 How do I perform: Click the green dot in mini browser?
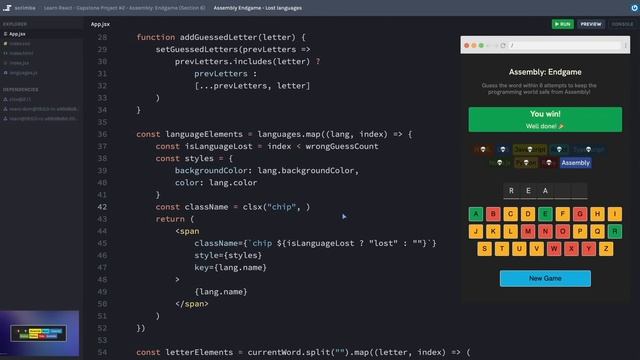click(x=481, y=45)
